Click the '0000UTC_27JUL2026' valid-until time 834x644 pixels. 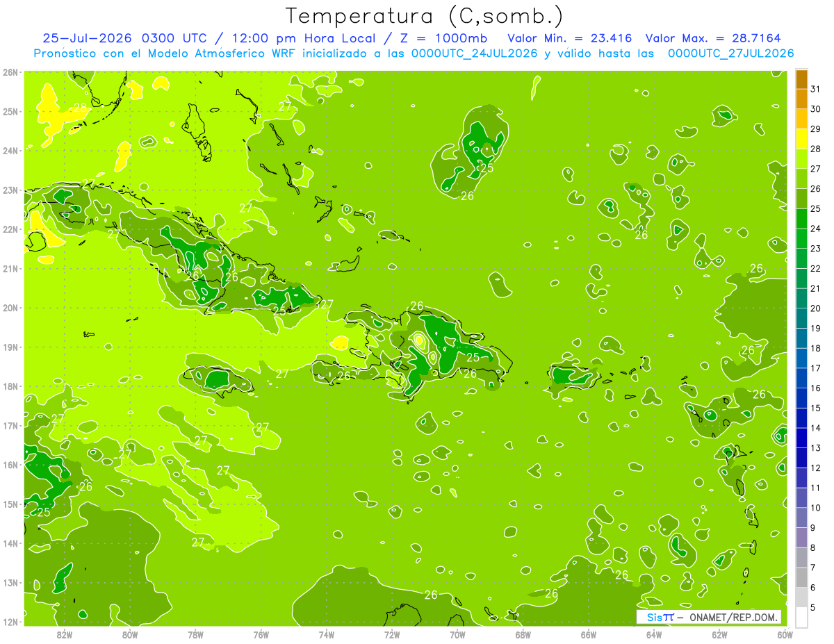pyautogui.click(x=730, y=53)
